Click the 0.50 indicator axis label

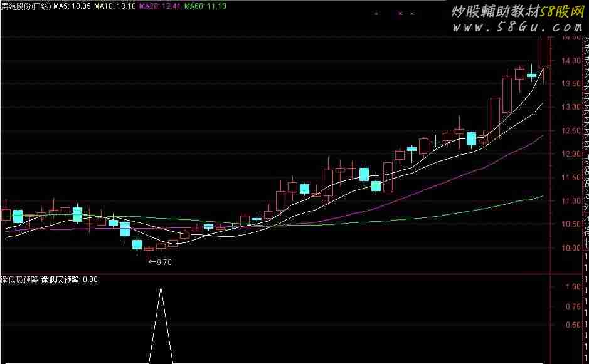(572, 325)
